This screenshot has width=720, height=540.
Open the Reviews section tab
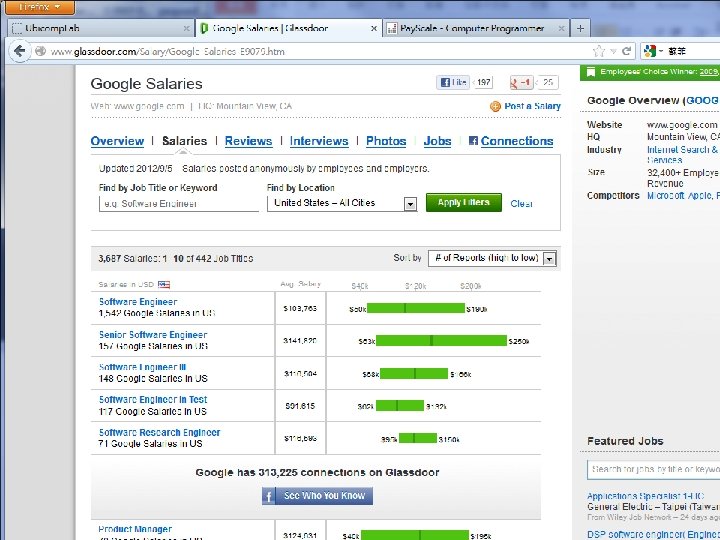(x=248, y=141)
